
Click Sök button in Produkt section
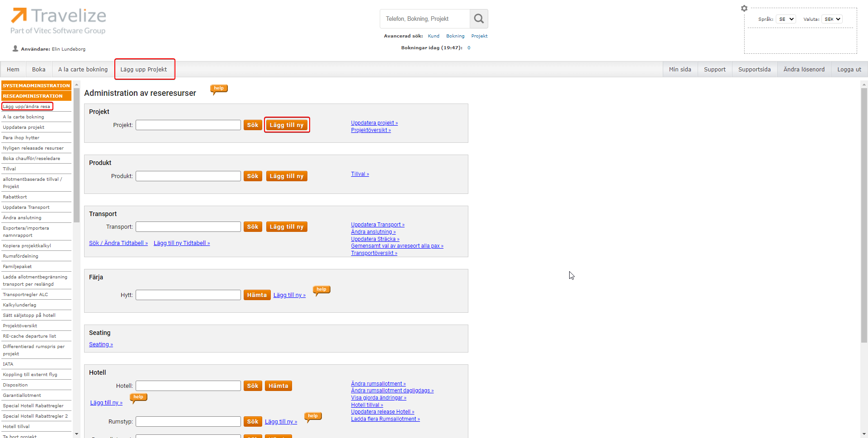coord(253,176)
